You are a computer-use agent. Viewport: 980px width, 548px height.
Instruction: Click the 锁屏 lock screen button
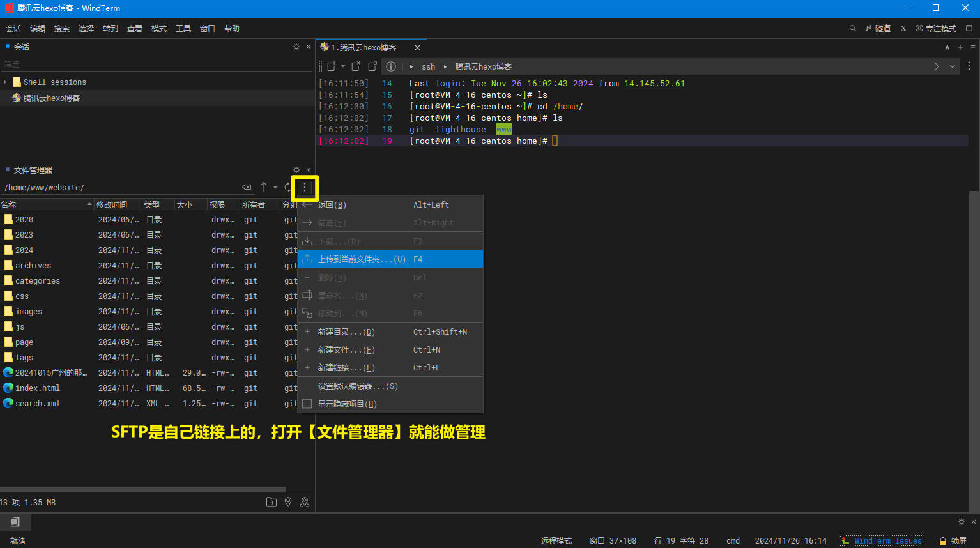pos(953,541)
